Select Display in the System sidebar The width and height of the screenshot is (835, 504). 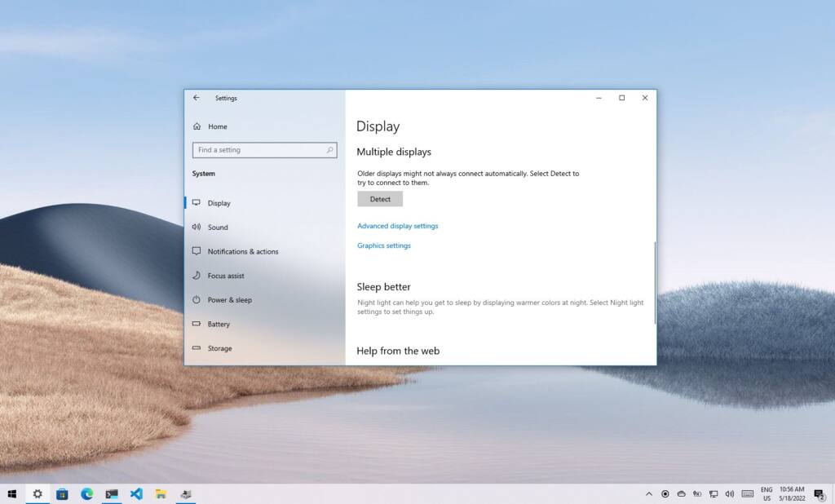pos(219,202)
